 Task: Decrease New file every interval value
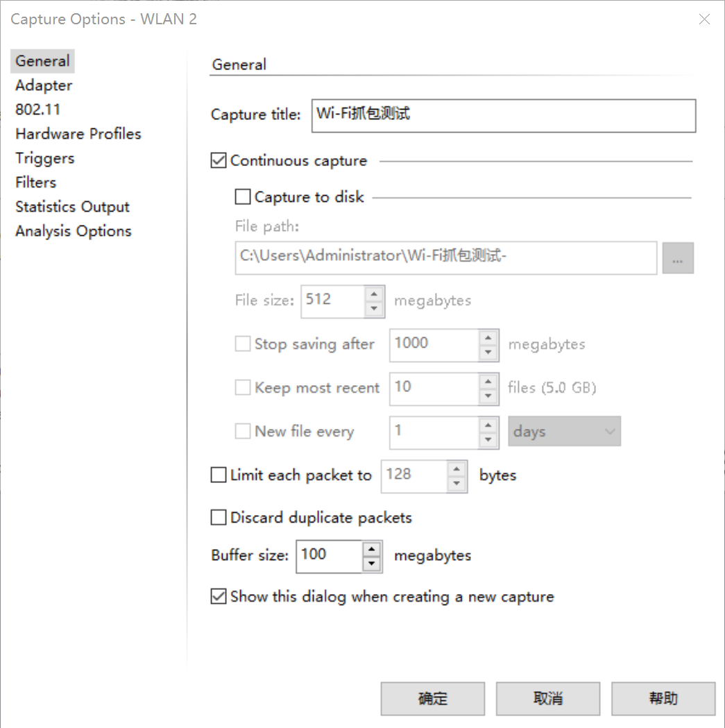[488, 440]
